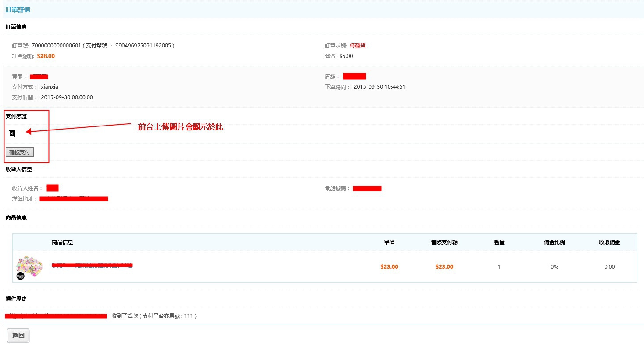
Task: Click the order total $28.00 amount
Action: tap(46, 56)
